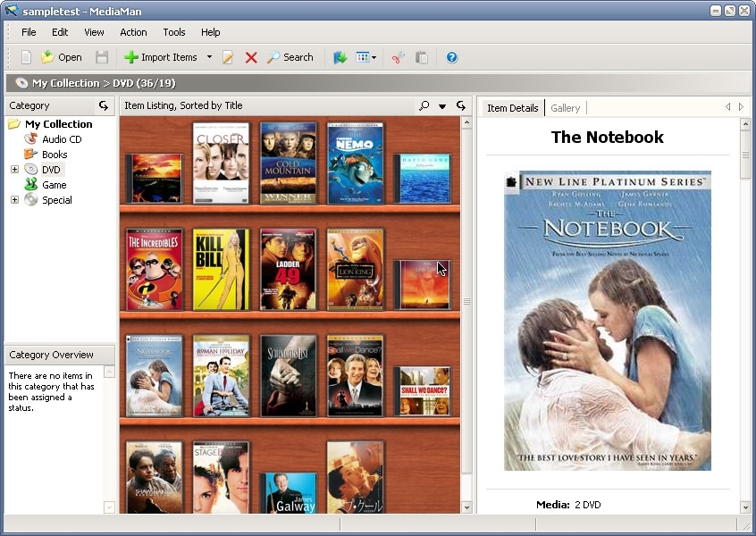
Task: Switch to the Gallery tab
Action: (565, 108)
